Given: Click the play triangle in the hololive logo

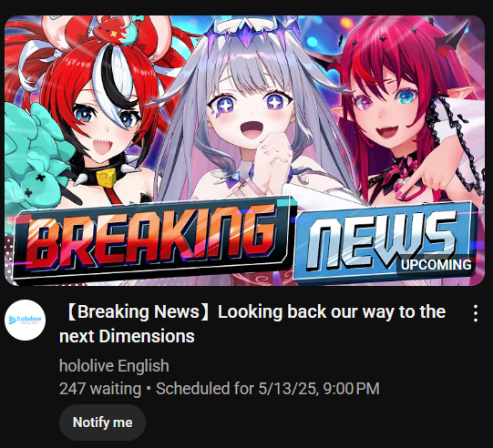Looking at the screenshot, I should [x=12, y=320].
